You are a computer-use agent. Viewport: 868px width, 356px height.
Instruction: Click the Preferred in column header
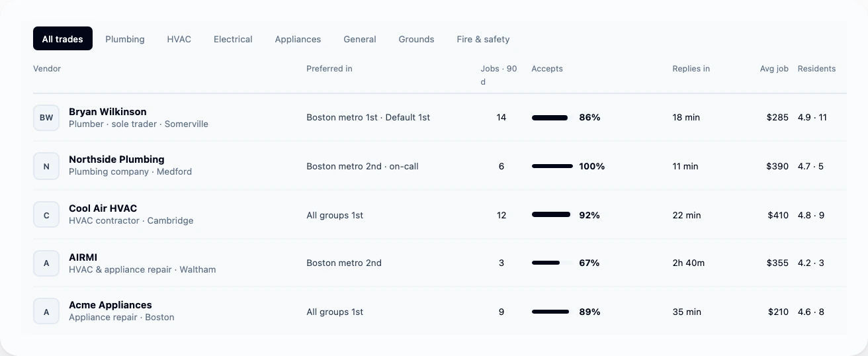[x=329, y=69]
